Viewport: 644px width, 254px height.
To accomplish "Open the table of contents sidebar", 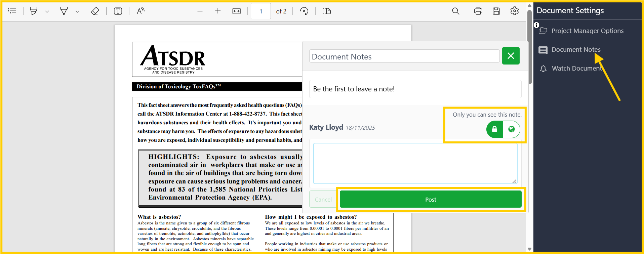I will click(12, 11).
